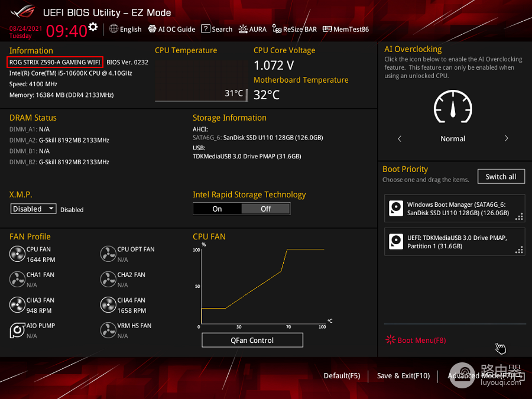Click SATA6G_6 SanDisk SSD storage entry
The width and height of the screenshot is (532, 399).
pos(258,137)
